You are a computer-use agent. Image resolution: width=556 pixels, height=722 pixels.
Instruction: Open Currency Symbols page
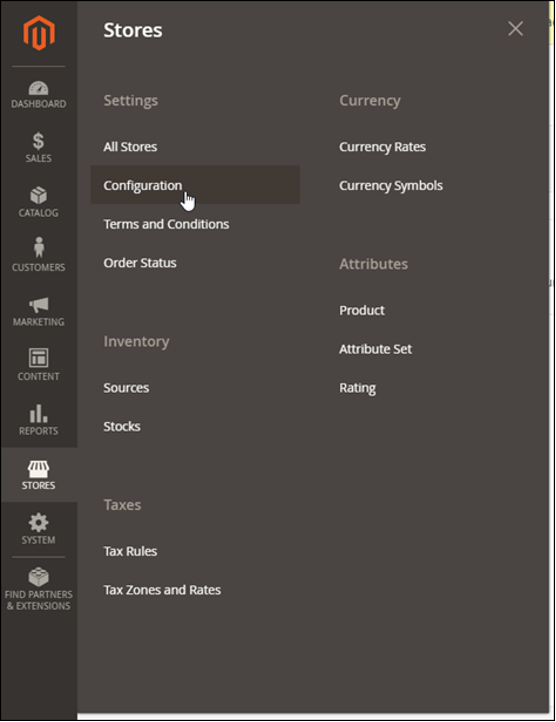[391, 185]
